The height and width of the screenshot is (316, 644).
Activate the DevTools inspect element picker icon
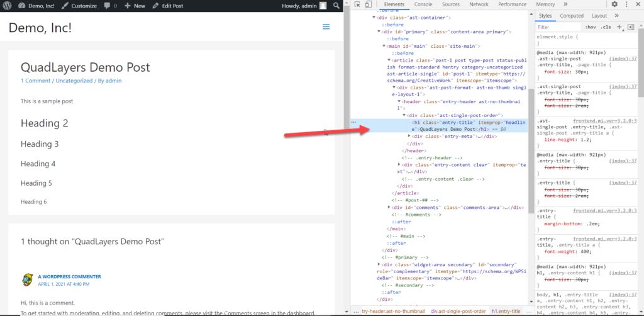358,4
